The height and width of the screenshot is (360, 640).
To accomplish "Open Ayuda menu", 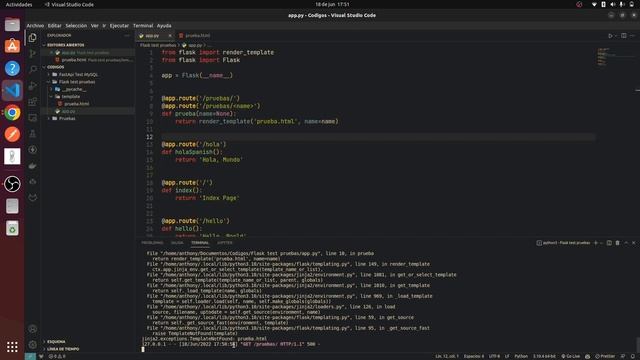I will (164, 26).
